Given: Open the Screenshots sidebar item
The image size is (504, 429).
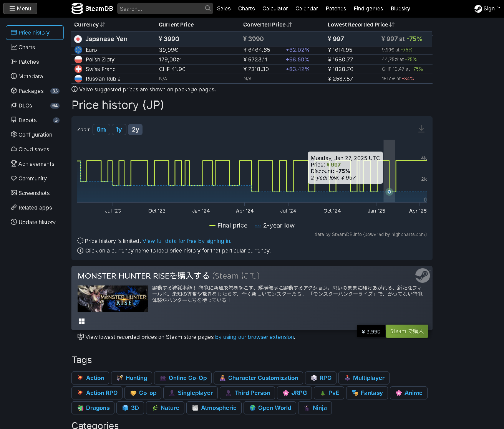Looking at the screenshot, I should click(35, 193).
